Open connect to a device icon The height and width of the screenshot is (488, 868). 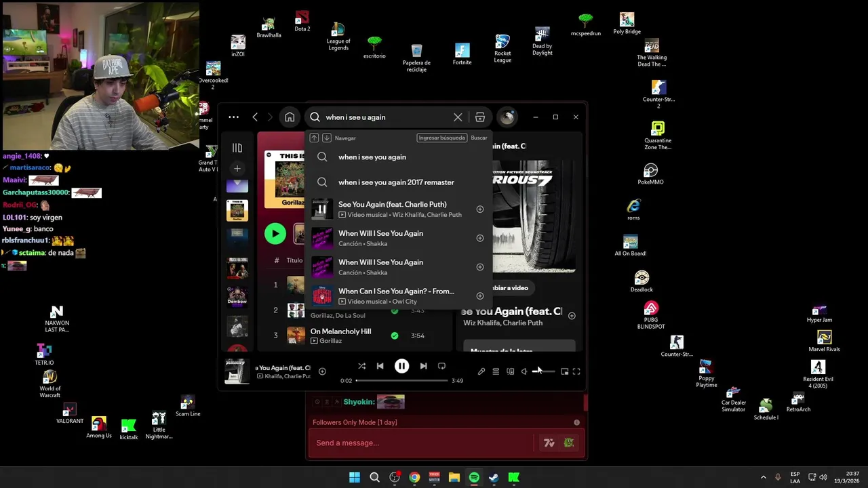pyautogui.click(x=511, y=371)
